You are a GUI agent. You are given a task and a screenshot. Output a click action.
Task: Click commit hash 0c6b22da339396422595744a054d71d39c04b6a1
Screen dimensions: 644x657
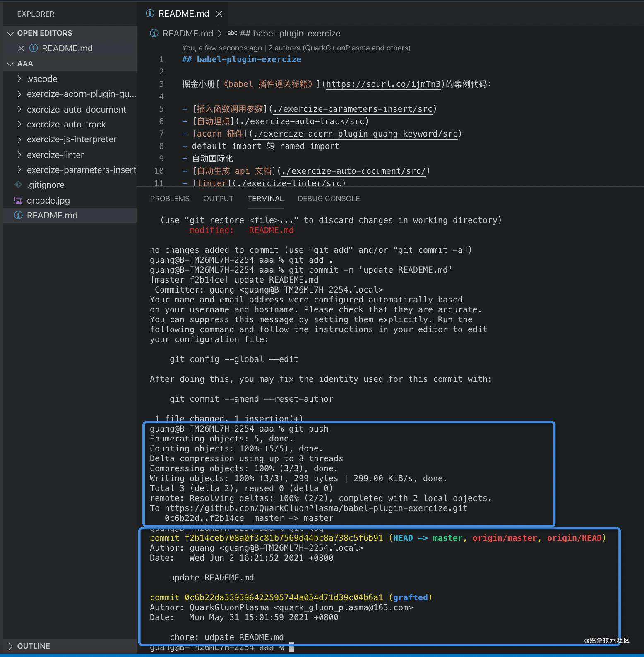point(284,597)
